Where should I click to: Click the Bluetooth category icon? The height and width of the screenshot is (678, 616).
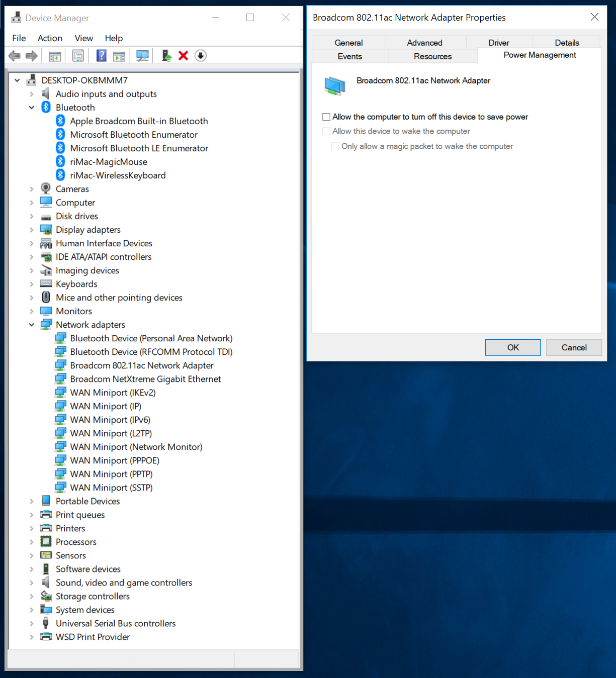click(x=46, y=107)
